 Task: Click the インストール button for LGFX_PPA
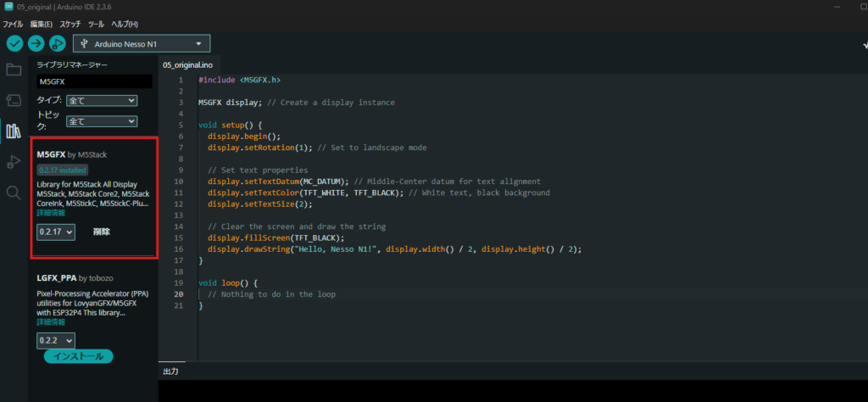(78, 356)
